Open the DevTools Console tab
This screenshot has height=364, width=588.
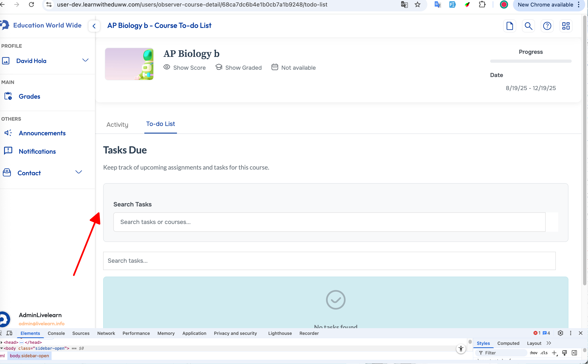[x=56, y=333]
